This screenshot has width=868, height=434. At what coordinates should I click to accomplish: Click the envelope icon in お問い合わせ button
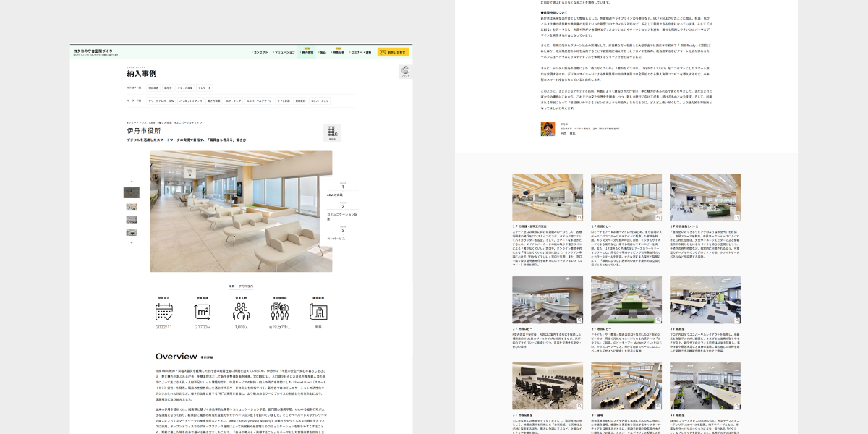pos(383,52)
